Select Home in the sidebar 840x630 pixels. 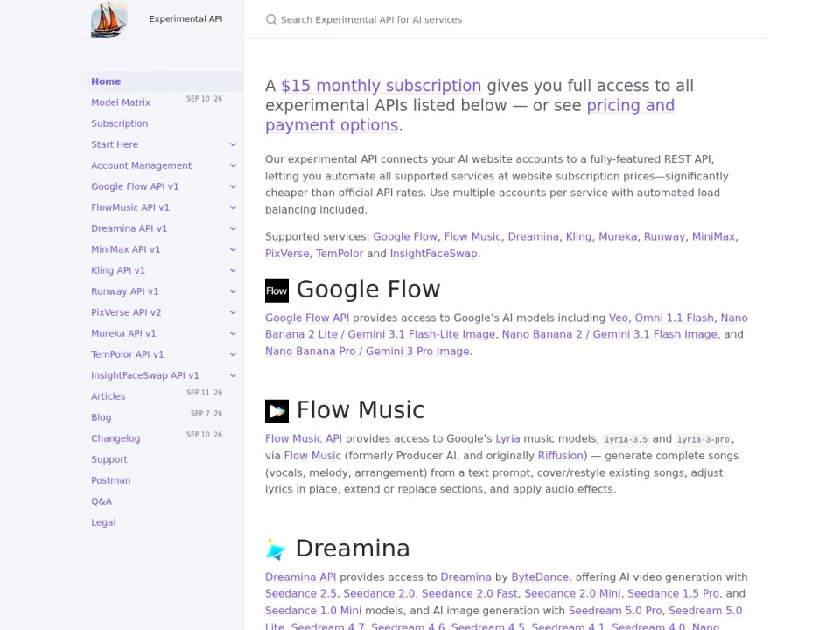click(x=106, y=81)
